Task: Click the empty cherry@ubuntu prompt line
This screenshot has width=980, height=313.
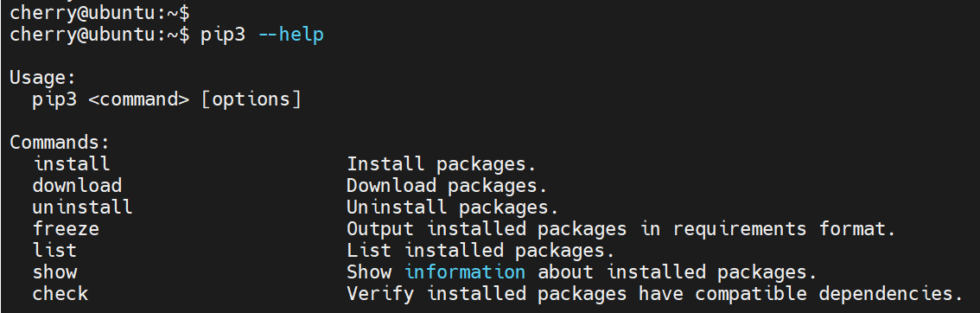Action: tap(100, 12)
